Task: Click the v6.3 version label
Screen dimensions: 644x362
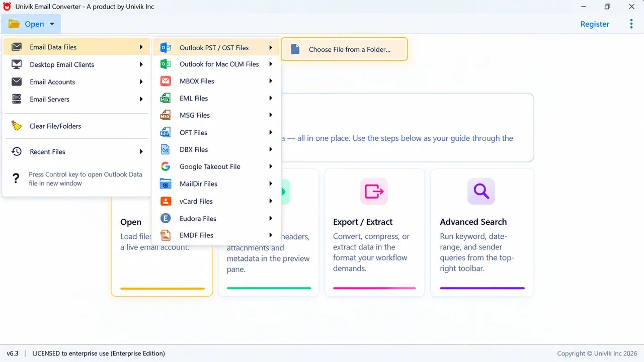Action: 13,353
